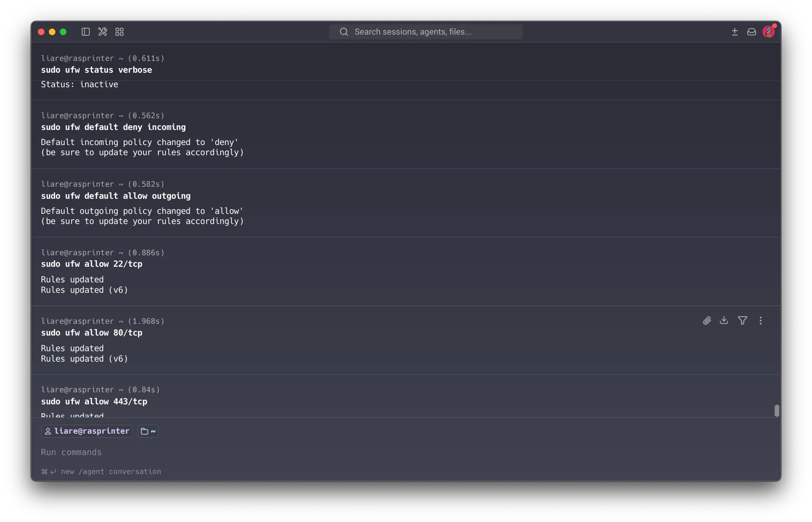Open the user avatar profile
Image resolution: width=812 pixels, height=522 pixels.
click(x=769, y=31)
